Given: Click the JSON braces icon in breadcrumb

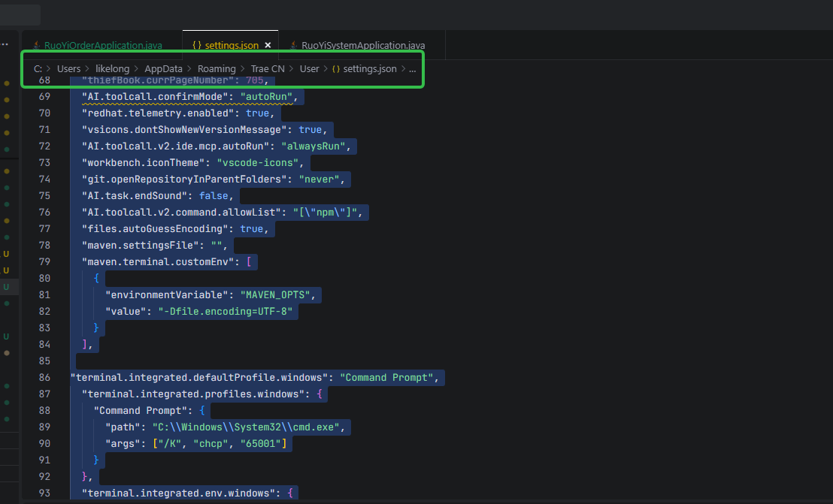Looking at the screenshot, I should [336, 69].
